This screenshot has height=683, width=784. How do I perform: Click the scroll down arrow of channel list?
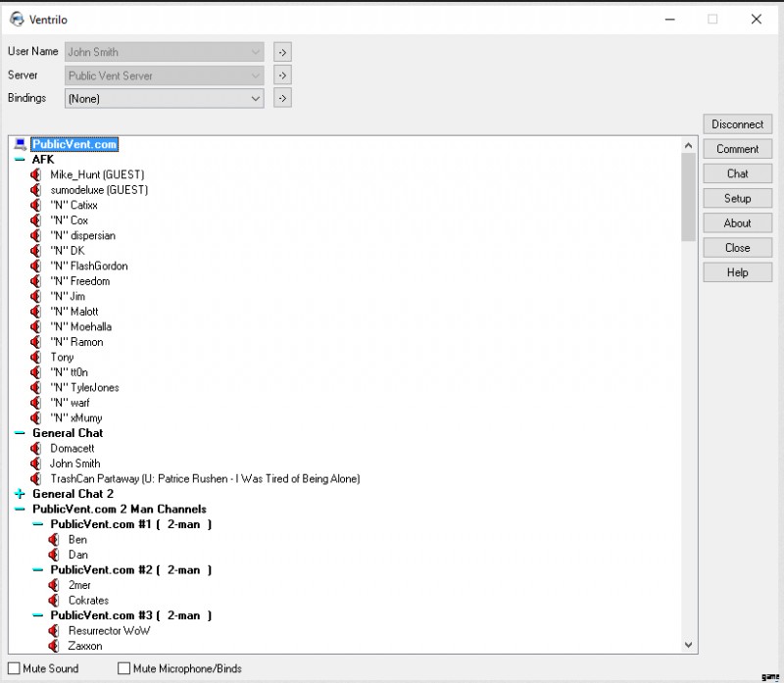[x=689, y=645]
